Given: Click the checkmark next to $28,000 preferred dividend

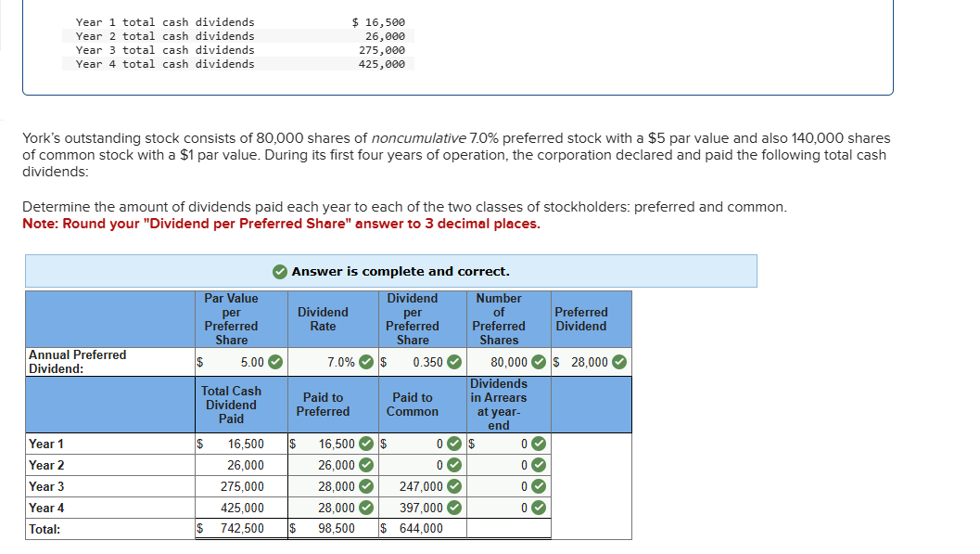Looking at the screenshot, I should point(619,362).
